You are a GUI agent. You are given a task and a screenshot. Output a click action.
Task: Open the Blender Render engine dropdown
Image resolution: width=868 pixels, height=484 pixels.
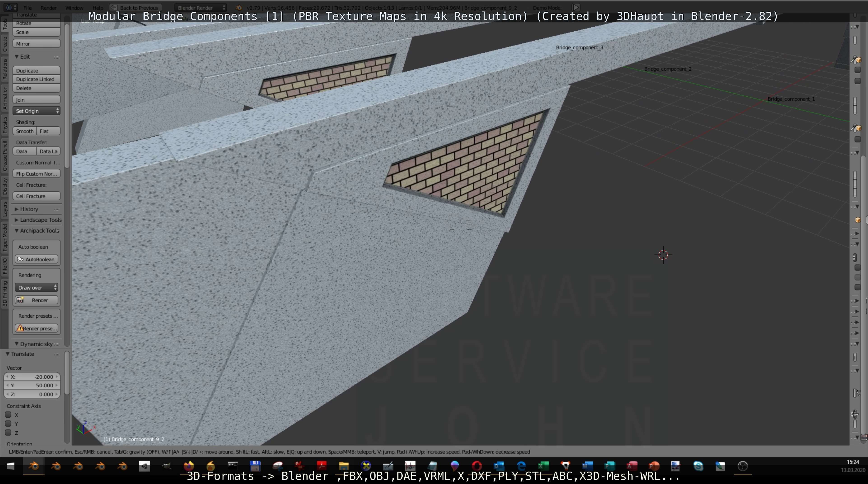(201, 7)
